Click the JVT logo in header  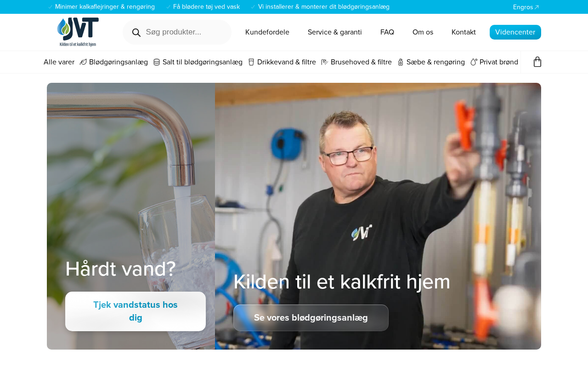tap(78, 32)
